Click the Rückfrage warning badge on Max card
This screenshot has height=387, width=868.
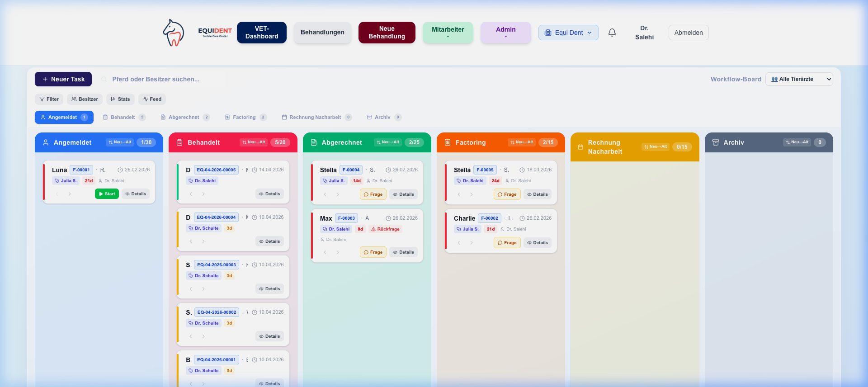coord(385,229)
